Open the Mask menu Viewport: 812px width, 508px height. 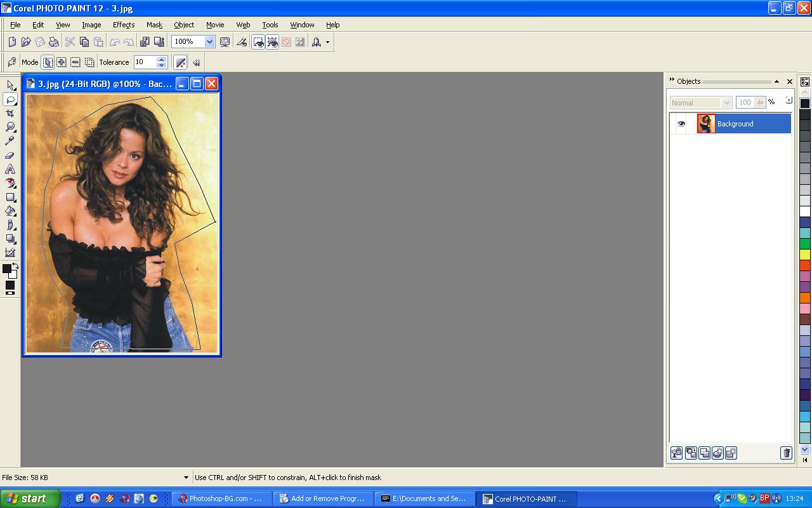(x=154, y=25)
